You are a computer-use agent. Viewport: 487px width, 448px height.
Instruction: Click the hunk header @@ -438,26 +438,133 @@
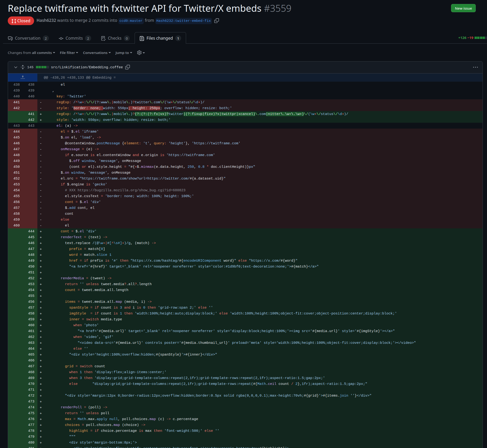click(80, 78)
